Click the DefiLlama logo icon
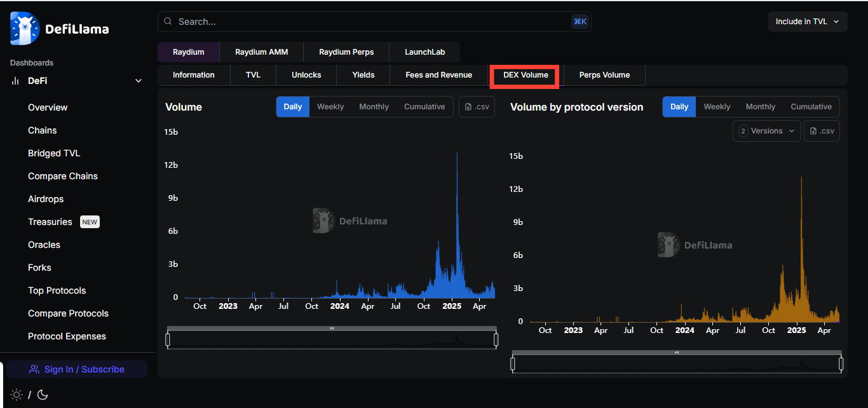Screen dimensions: 868x408 click(25, 29)
